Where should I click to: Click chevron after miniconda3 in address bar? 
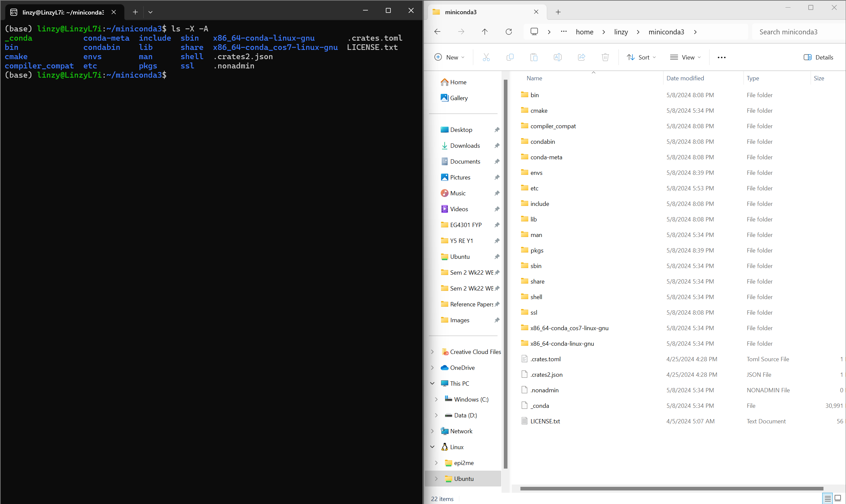695,32
